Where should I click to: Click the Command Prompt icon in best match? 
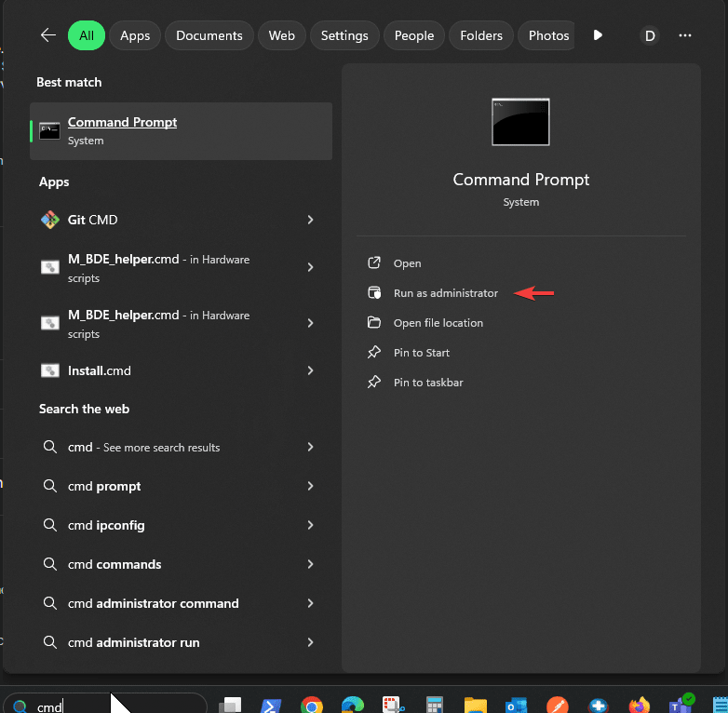point(49,131)
